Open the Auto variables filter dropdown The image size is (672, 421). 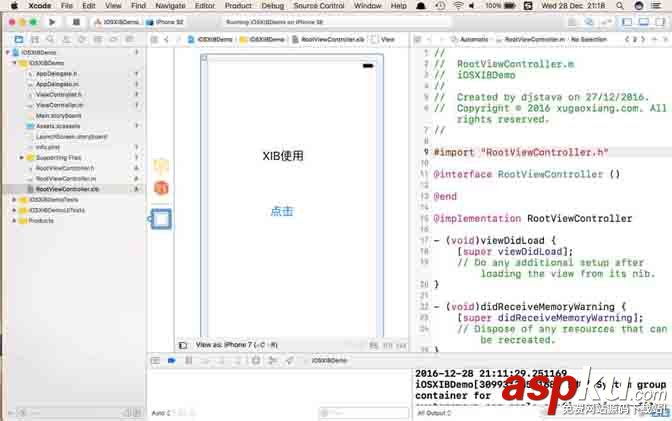[x=161, y=413]
